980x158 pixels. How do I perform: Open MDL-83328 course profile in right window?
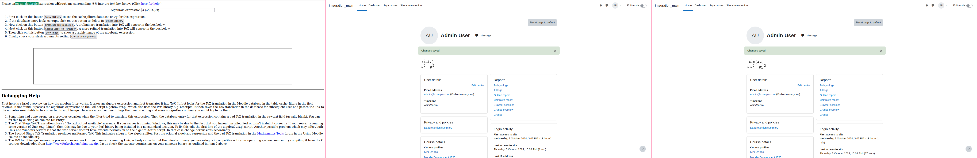pyautogui.click(x=757, y=152)
